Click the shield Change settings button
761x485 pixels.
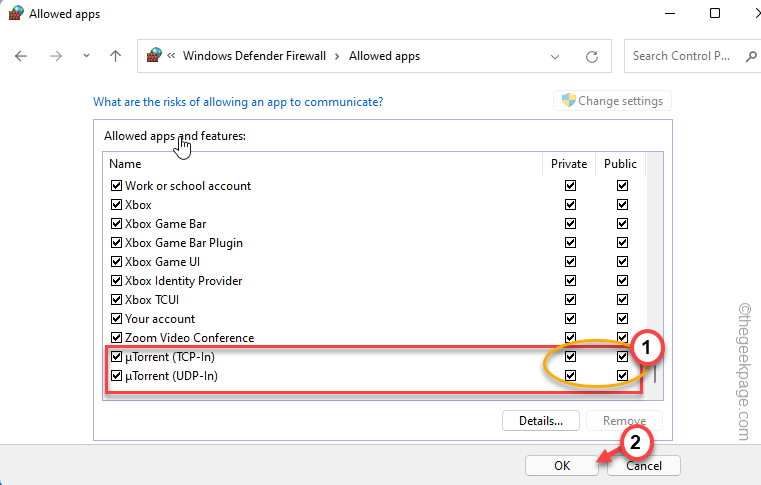tap(613, 101)
